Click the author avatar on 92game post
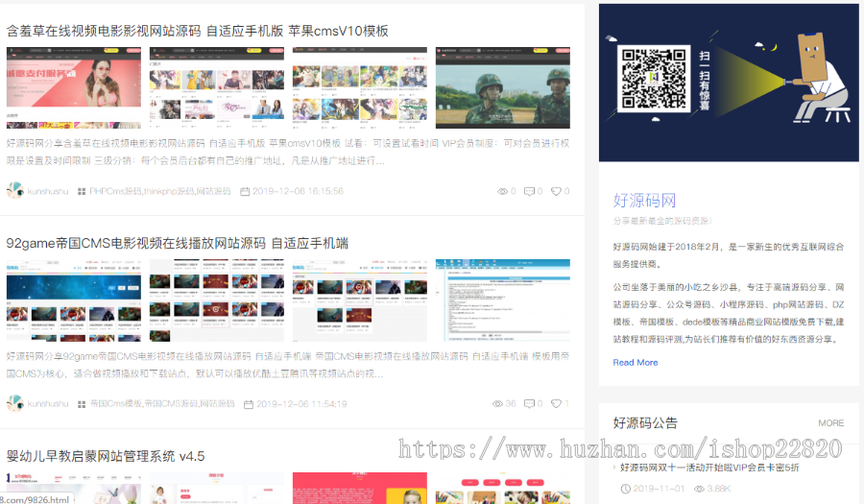This screenshot has height=504, width=864. [x=14, y=403]
